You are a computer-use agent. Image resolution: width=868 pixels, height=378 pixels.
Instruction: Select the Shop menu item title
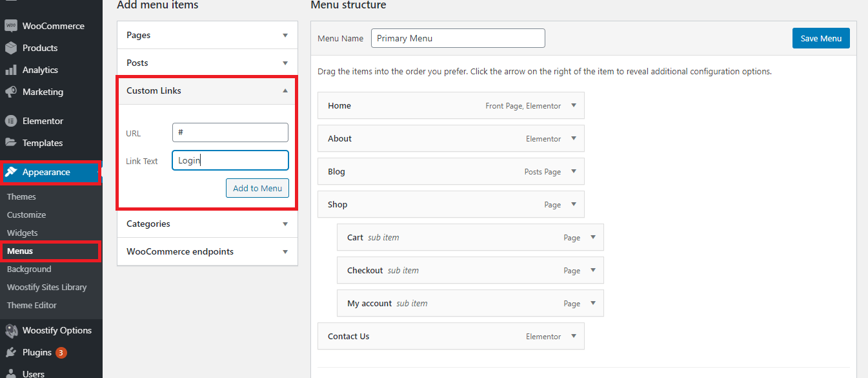(338, 204)
